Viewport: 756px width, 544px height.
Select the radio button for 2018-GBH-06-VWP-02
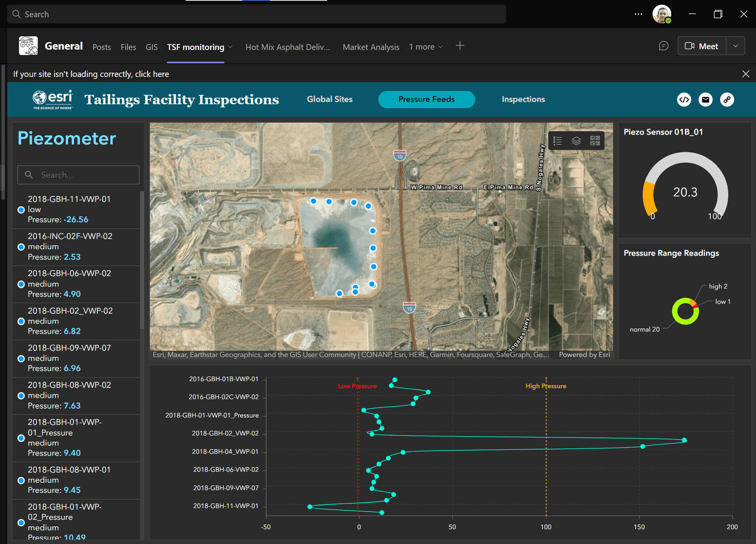coord(21,284)
